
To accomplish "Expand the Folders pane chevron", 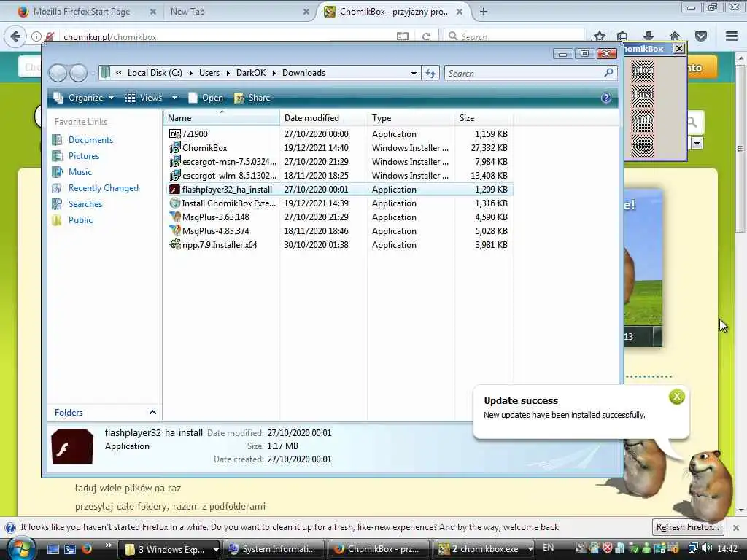I will click(x=152, y=413).
